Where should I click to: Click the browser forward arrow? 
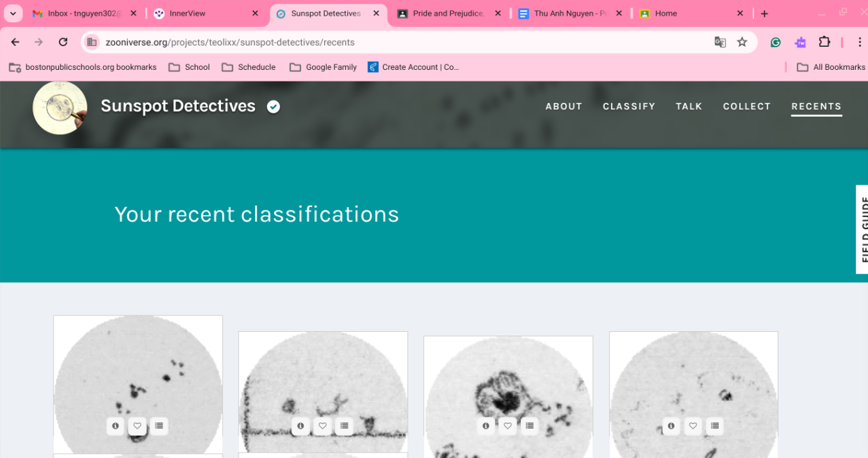[39, 42]
